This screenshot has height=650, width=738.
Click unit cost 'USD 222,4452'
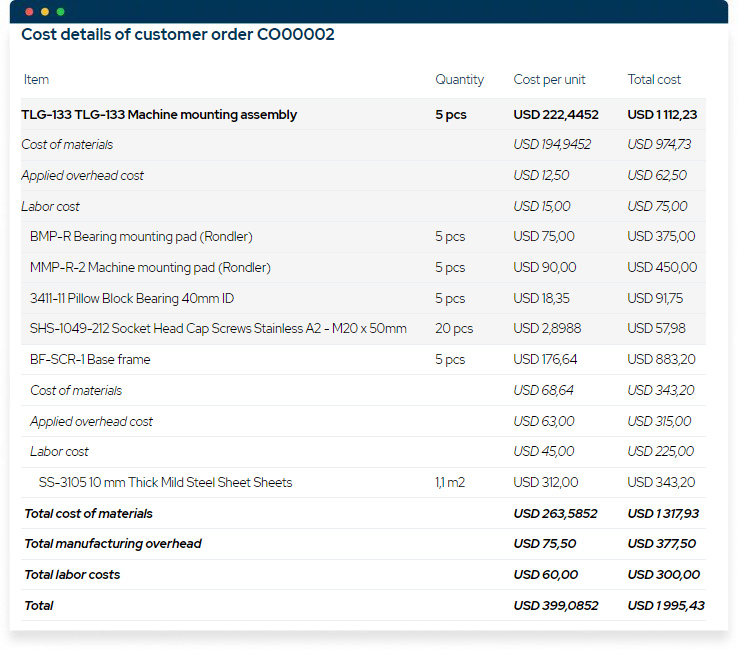click(x=556, y=114)
